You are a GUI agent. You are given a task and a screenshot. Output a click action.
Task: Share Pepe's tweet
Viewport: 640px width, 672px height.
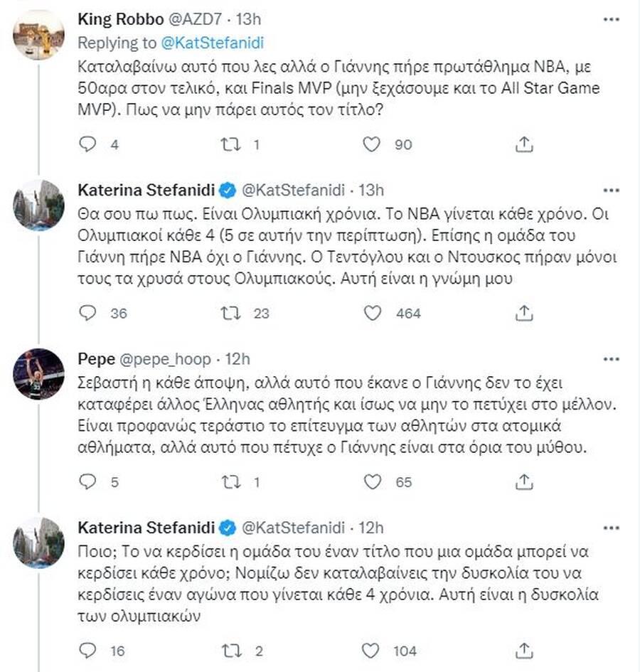coord(524,481)
